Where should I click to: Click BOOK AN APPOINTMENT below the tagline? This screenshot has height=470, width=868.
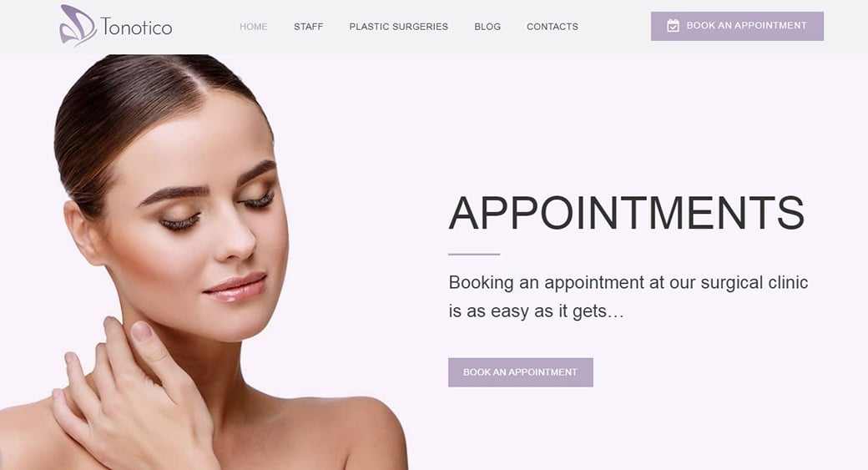pos(520,372)
